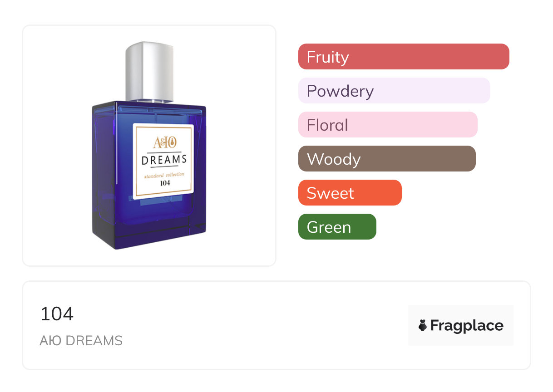This screenshot has width=553, height=392.
Task: Click the standard collection text on label
Action: point(164,175)
